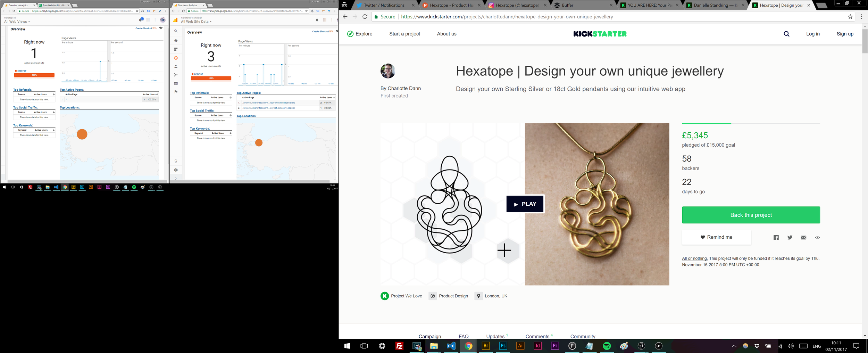Click the Kickstarter page search magnifier icon
868x353 pixels.
coord(786,34)
